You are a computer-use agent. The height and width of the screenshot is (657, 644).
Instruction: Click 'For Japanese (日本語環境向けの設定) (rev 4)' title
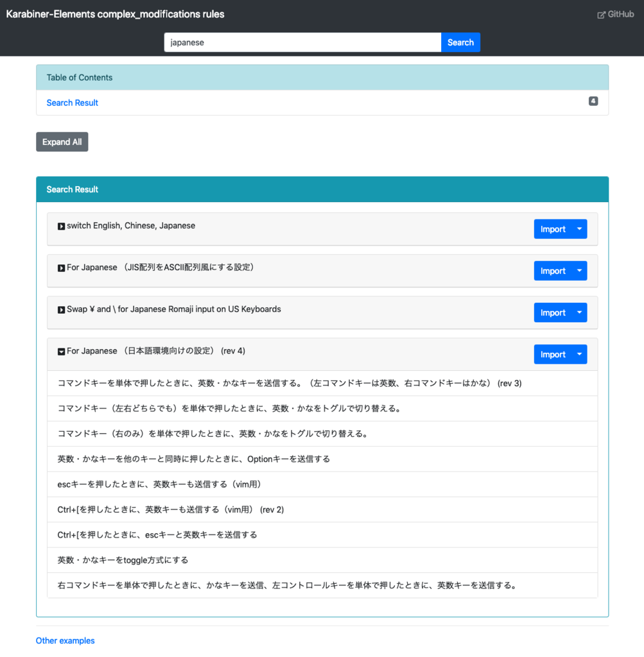point(157,351)
